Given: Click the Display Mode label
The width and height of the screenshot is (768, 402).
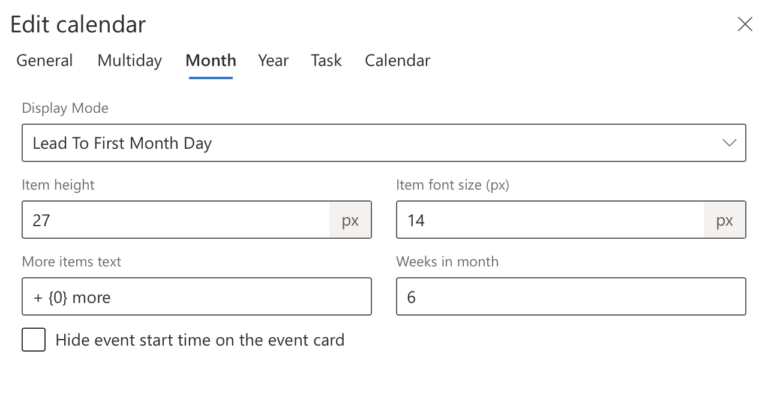Looking at the screenshot, I should (65, 108).
